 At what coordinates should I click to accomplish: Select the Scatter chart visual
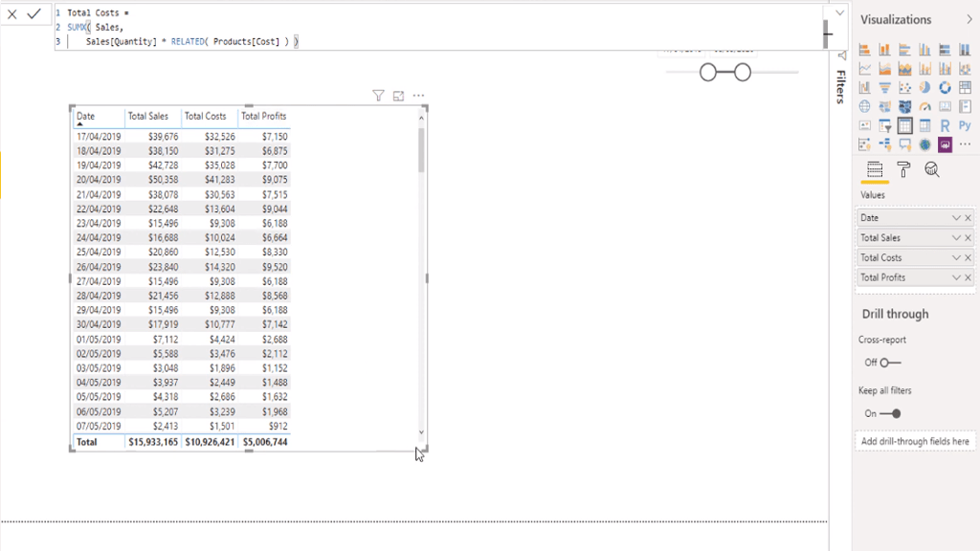pos(904,88)
